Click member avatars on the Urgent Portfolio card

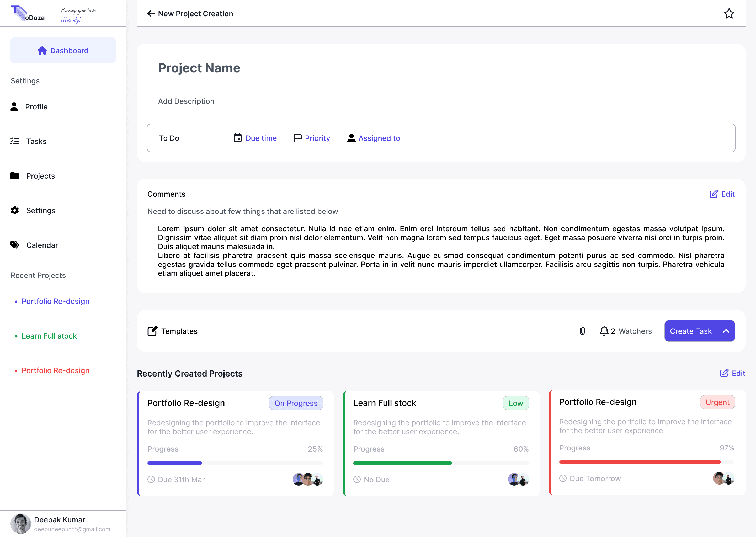[x=723, y=479]
